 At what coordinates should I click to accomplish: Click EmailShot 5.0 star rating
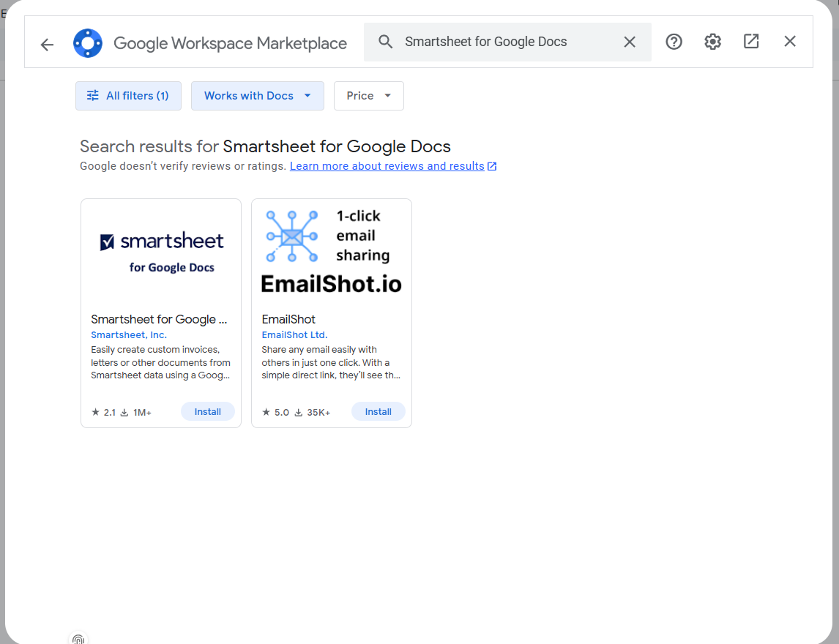[x=275, y=413]
